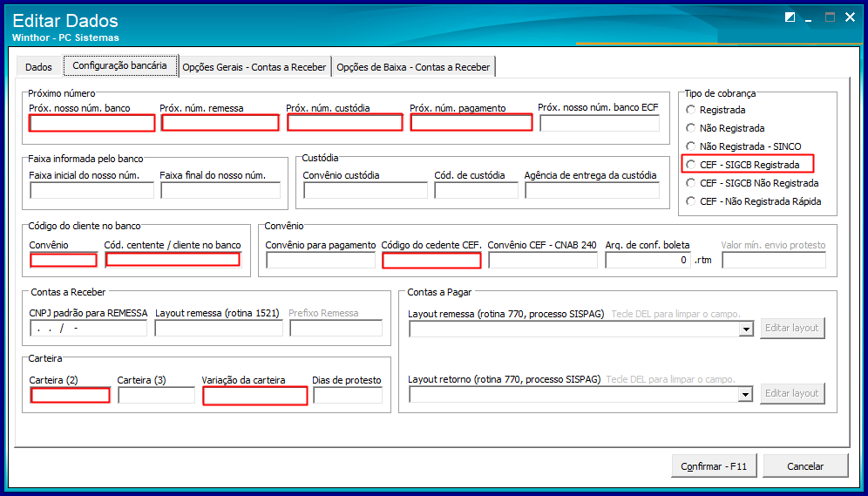Image resolution: width=868 pixels, height=496 pixels.
Task: Click Faixa inicial do nosso núm. field
Action: pos(92,190)
